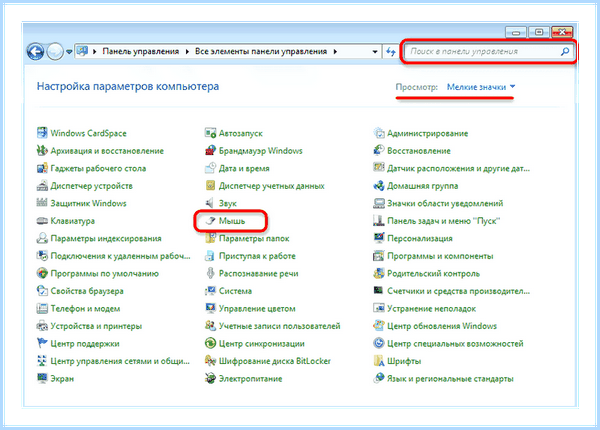Screen dimensions: 600x430
Task: Click the refresh button beside address bar
Action: (x=390, y=52)
